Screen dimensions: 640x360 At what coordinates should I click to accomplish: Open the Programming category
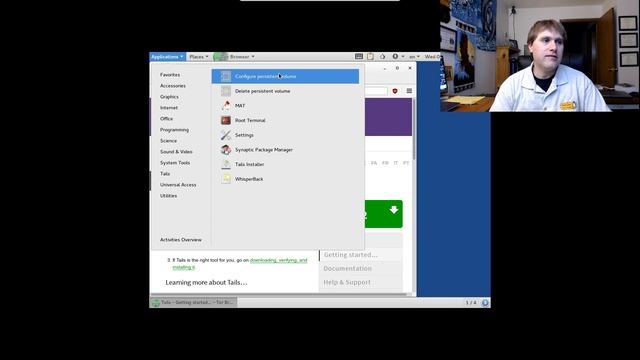[174, 130]
